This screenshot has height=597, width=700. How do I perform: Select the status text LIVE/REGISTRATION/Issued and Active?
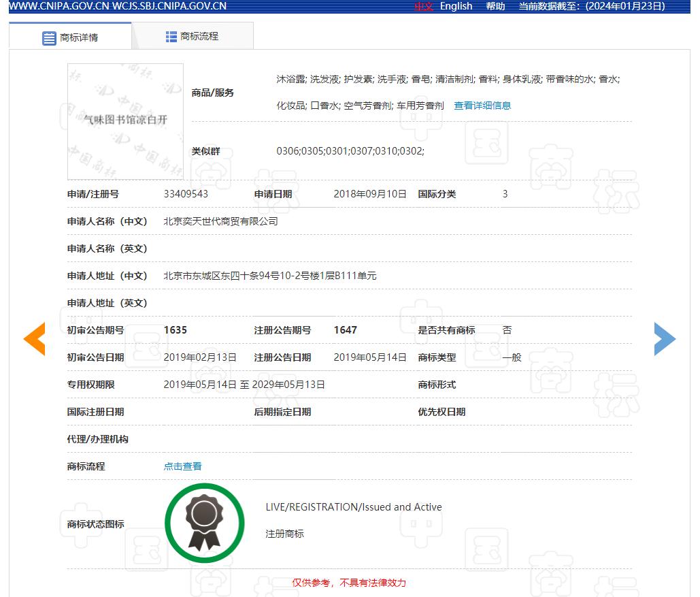point(354,507)
